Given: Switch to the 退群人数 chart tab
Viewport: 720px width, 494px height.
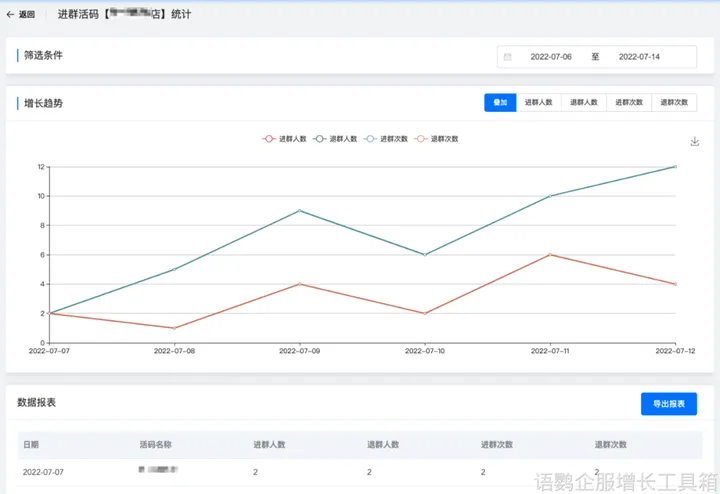Looking at the screenshot, I should coord(584,103).
